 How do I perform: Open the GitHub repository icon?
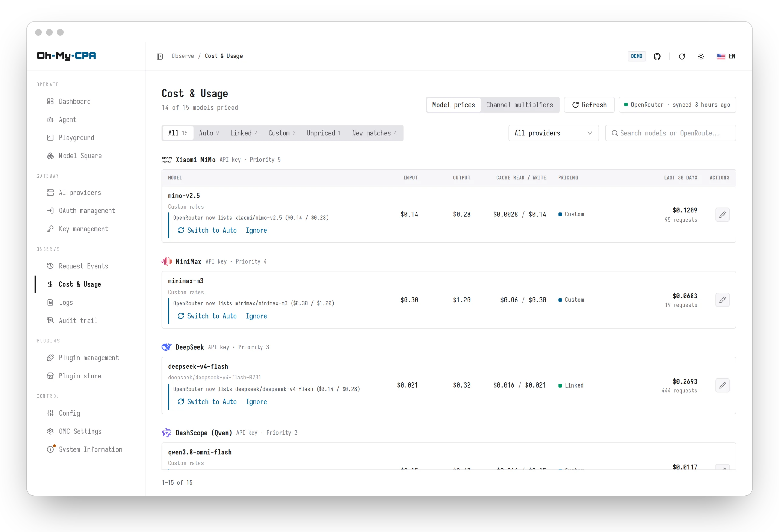tap(657, 56)
